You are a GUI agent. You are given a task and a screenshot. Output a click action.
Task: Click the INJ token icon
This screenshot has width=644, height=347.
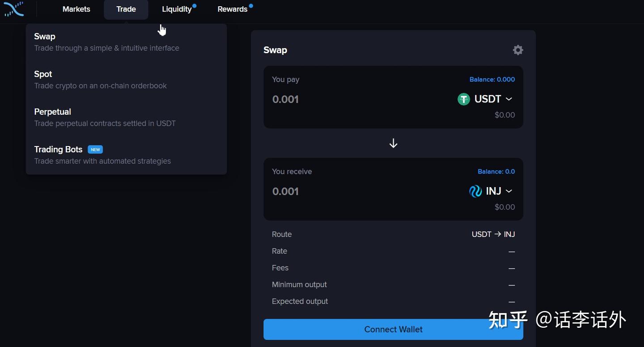[475, 191]
